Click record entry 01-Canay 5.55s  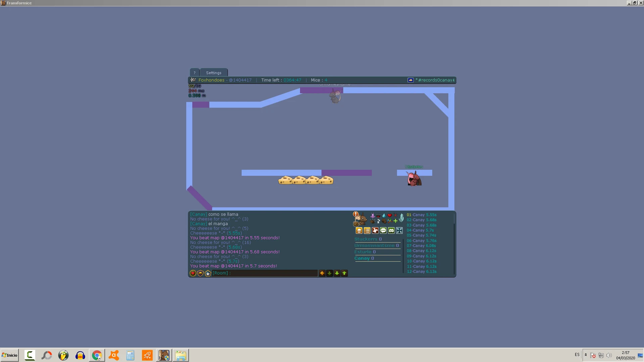coord(422,215)
